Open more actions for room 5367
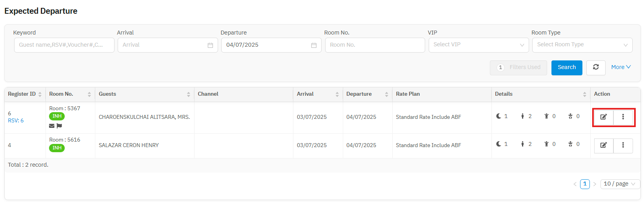 (x=623, y=117)
